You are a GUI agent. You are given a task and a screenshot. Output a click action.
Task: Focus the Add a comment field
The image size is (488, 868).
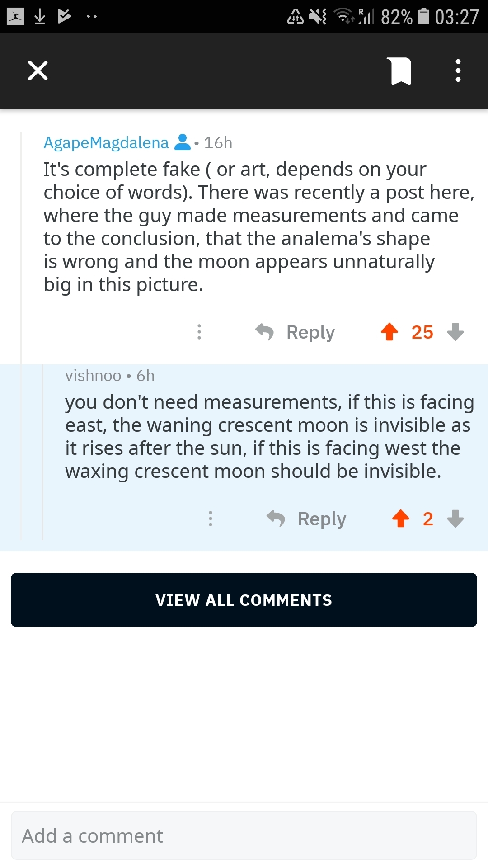click(x=244, y=835)
